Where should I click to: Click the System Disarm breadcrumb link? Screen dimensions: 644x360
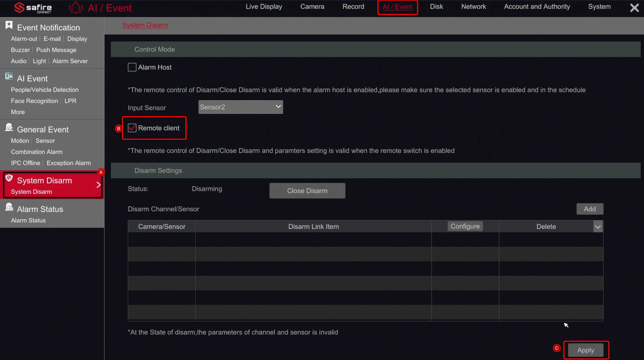point(145,25)
